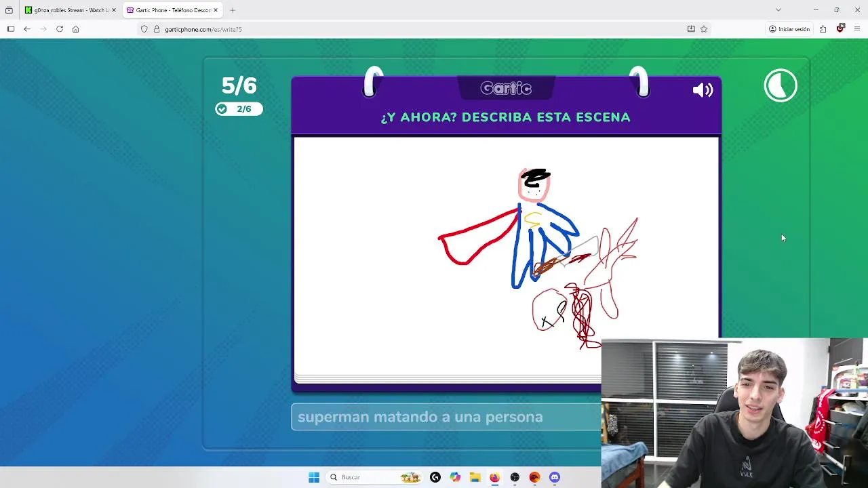Open OBS Studio from the taskbar

click(515, 477)
